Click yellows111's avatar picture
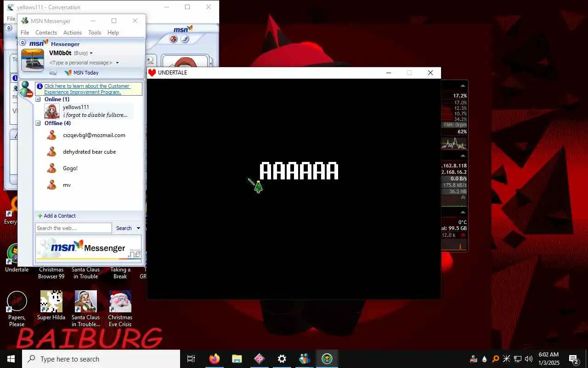This screenshot has height=368, width=588. pyautogui.click(x=52, y=111)
